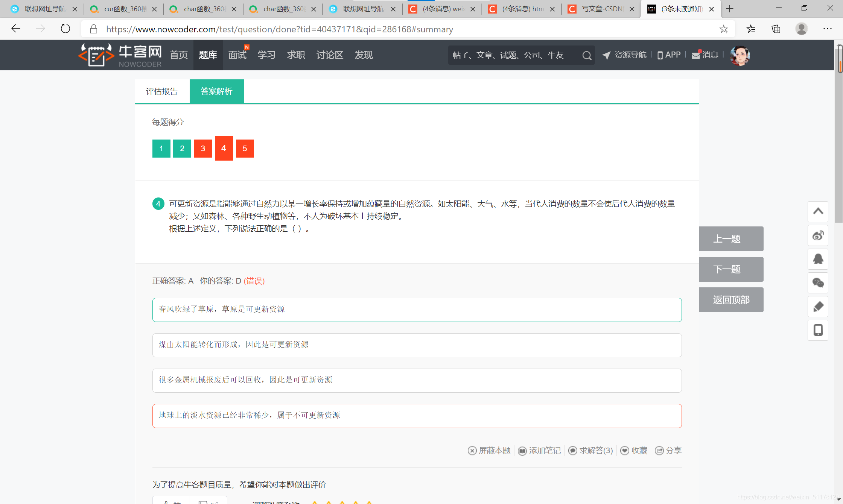843x504 pixels.
Task: Share to Weibo icon
Action: [818, 235]
